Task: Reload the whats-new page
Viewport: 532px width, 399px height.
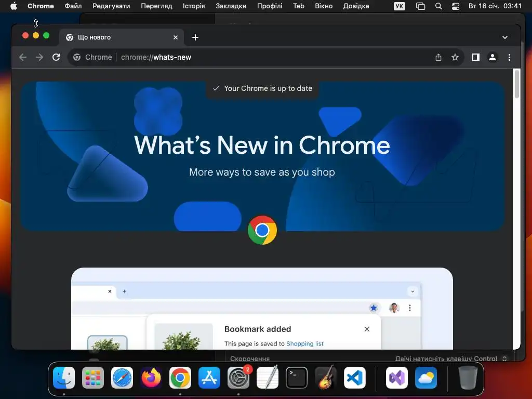Action: [56, 57]
